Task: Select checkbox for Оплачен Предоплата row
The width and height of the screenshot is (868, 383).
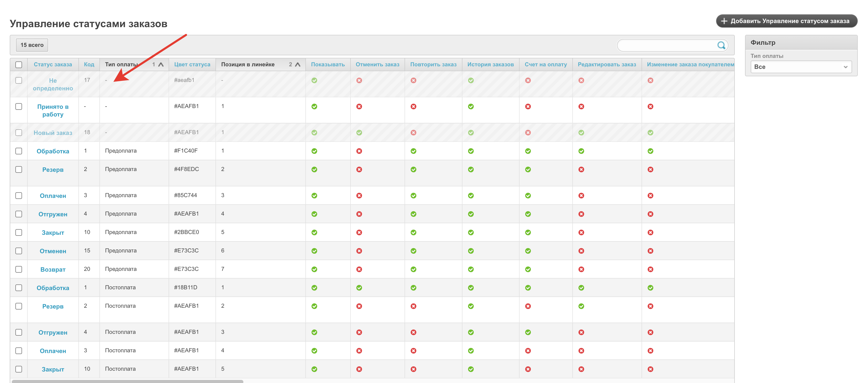Action: (19, 196)
